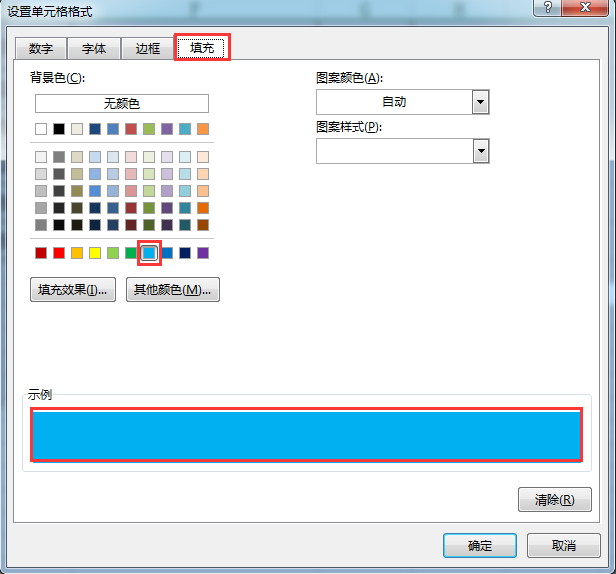This screenshot has width=616, height=574.
Task: Choose gold orange in standard colors row
Action: coord(77,253)
